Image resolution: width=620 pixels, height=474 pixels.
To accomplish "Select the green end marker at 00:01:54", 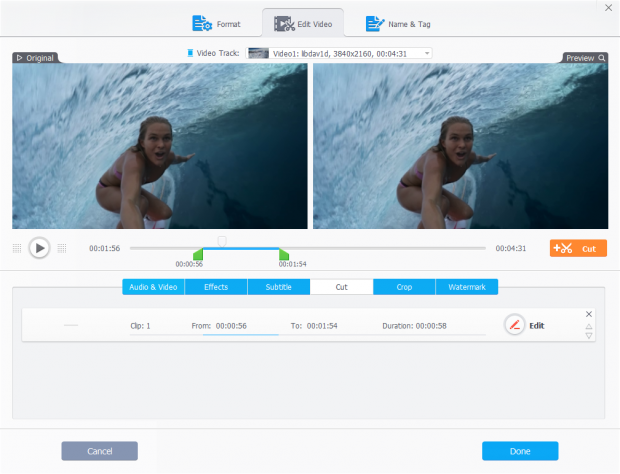I will click(x=284, y=254).
